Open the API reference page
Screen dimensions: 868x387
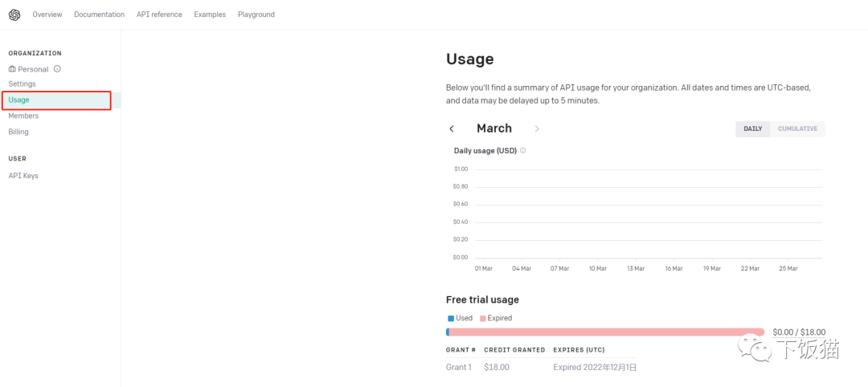point(159,14)
